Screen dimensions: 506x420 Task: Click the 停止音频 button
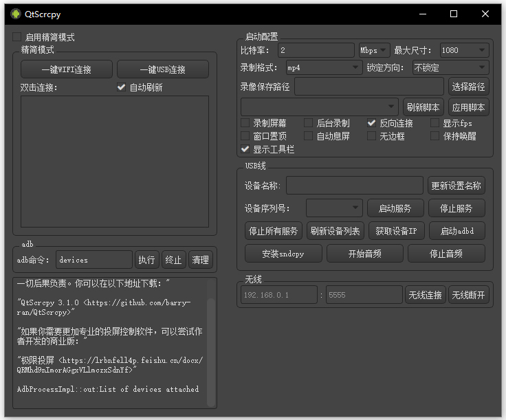[446, 254]
